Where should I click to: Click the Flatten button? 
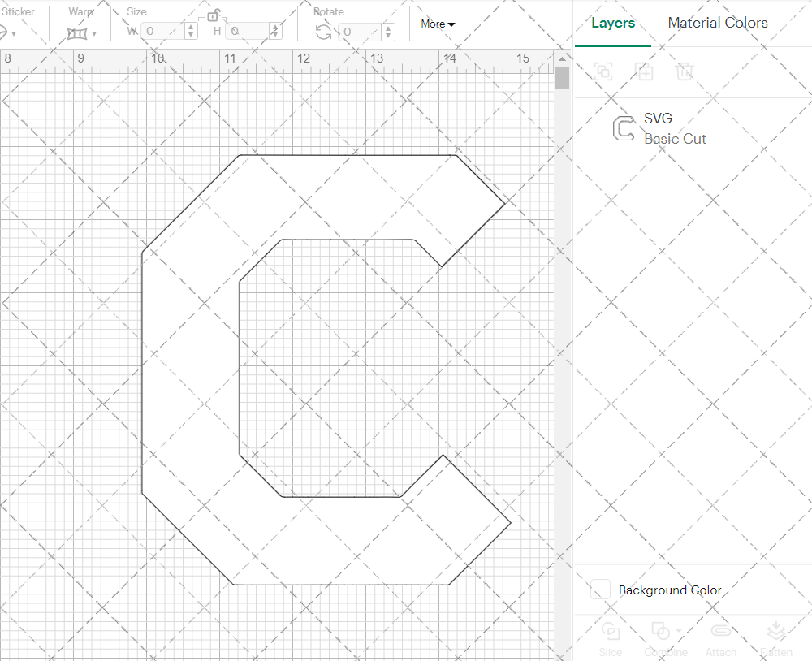(x=775, y=639)
